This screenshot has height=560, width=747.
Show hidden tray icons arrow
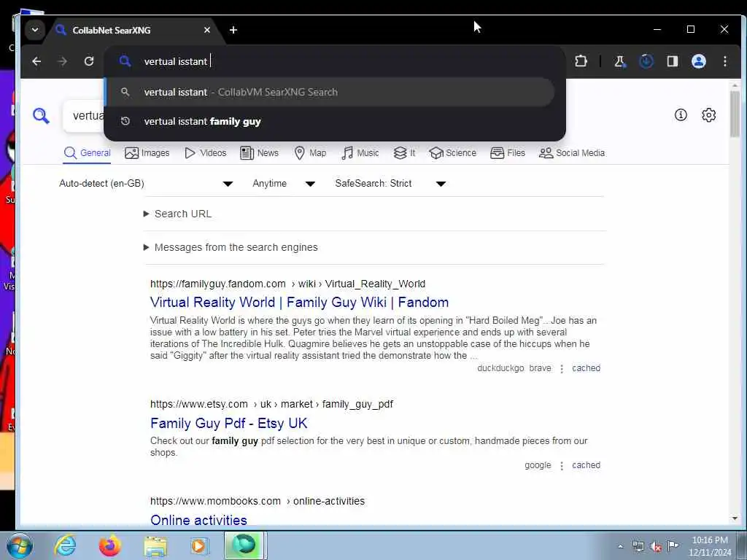tap(620, 547)
